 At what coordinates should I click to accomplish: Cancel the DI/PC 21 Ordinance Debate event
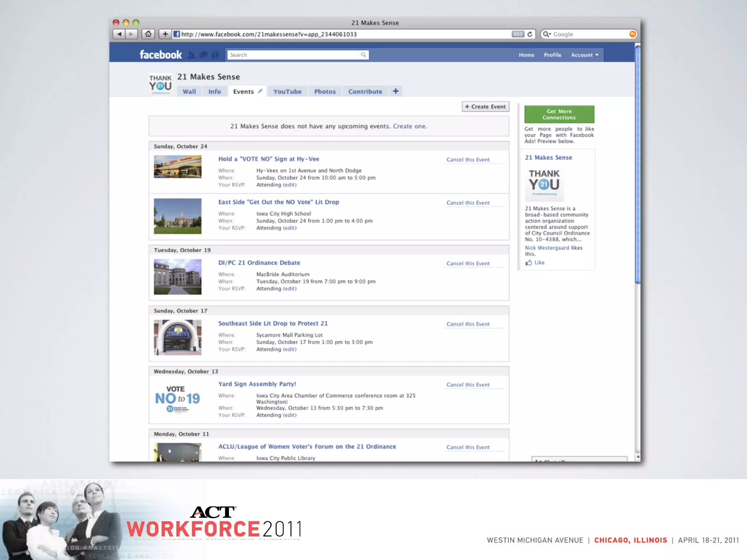point(468,264)
